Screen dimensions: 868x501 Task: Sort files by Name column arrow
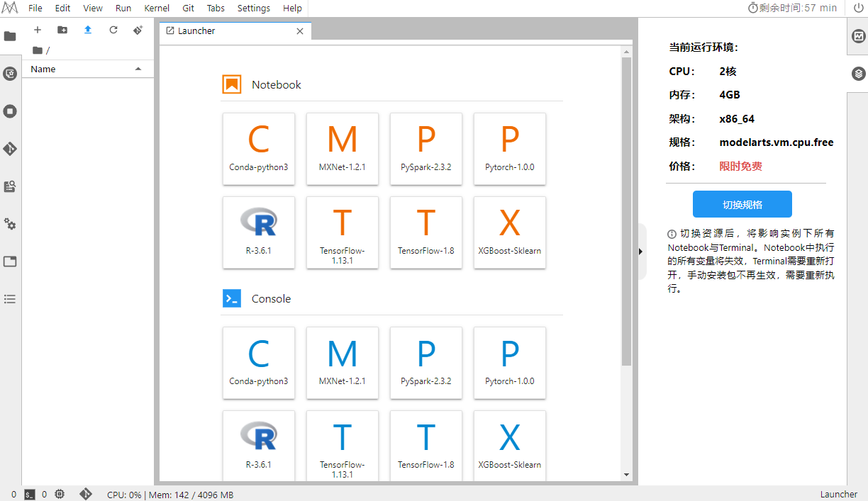[x=138, y=69]
